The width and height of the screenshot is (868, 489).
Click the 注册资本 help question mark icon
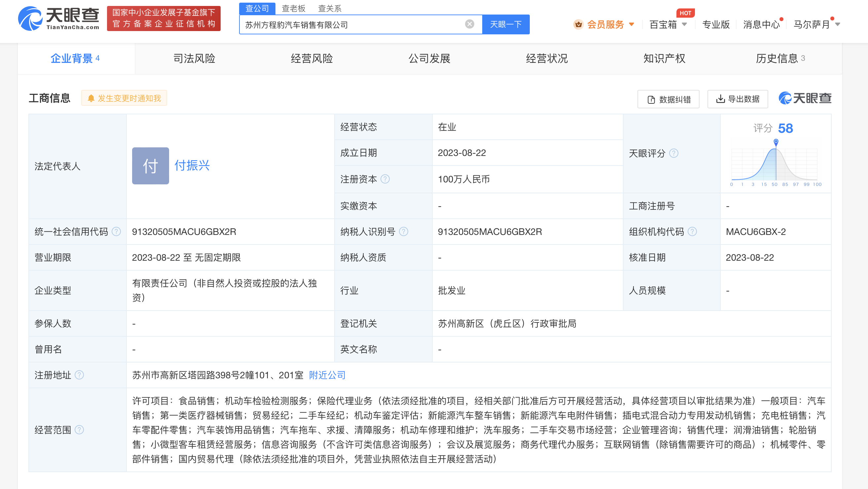pyautogui.click(x=385, y=179)
